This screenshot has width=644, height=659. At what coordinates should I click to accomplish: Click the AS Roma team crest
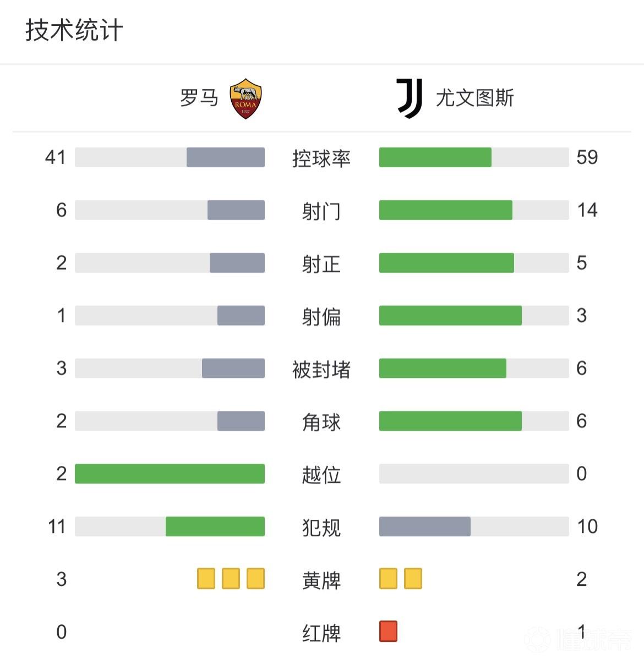tap(245, 98)
